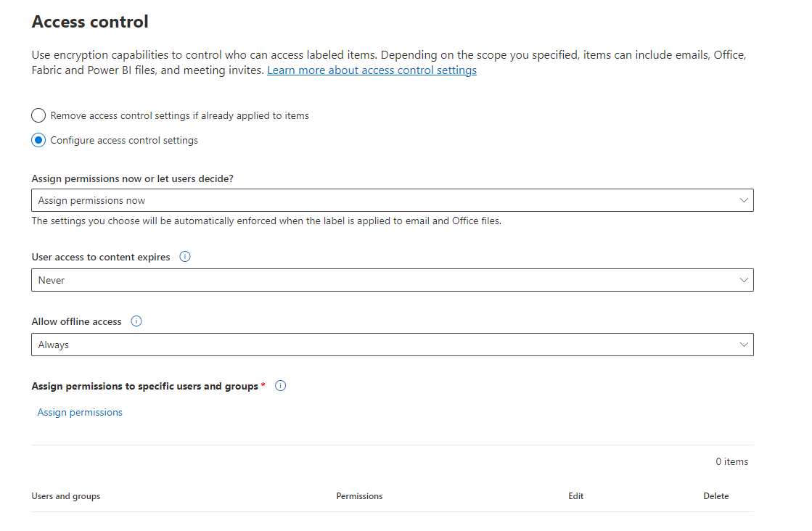Click the "Users and groups" column header

tap(65, 496)
